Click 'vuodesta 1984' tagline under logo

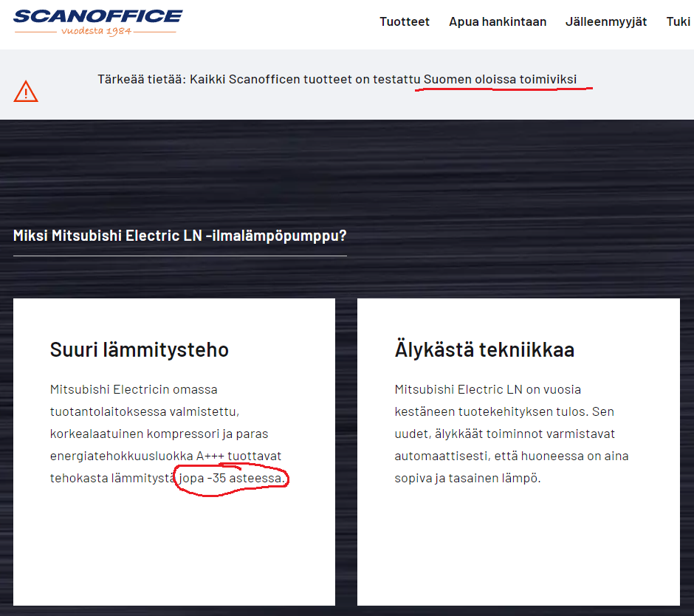96,31
